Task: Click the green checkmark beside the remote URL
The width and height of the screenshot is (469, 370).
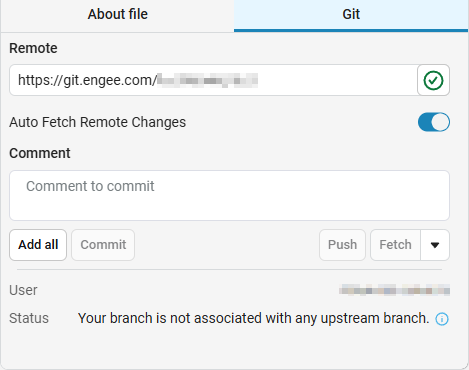Action: 433,80
